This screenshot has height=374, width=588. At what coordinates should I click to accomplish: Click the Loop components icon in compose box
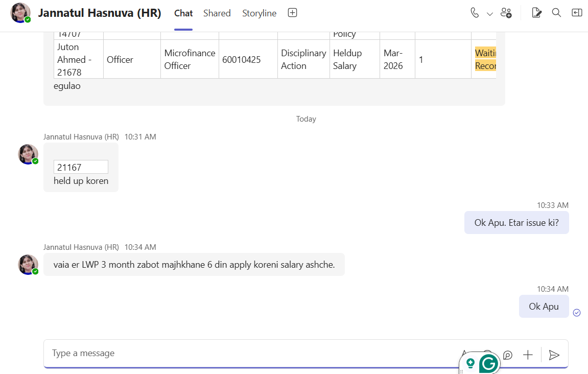coord(507,355)
